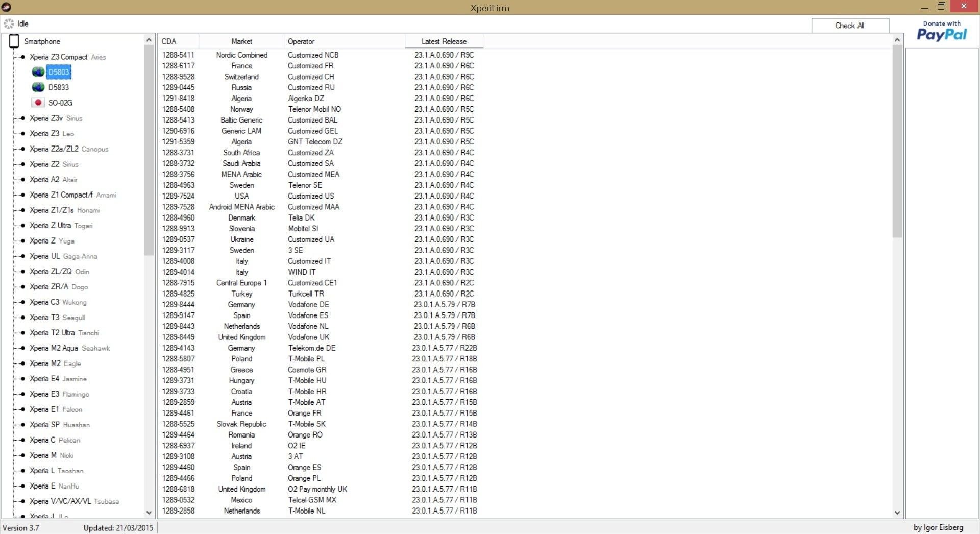Collapse the Xperia Z3 Compact Aries node
980x534 pixels.
(22, 57)
